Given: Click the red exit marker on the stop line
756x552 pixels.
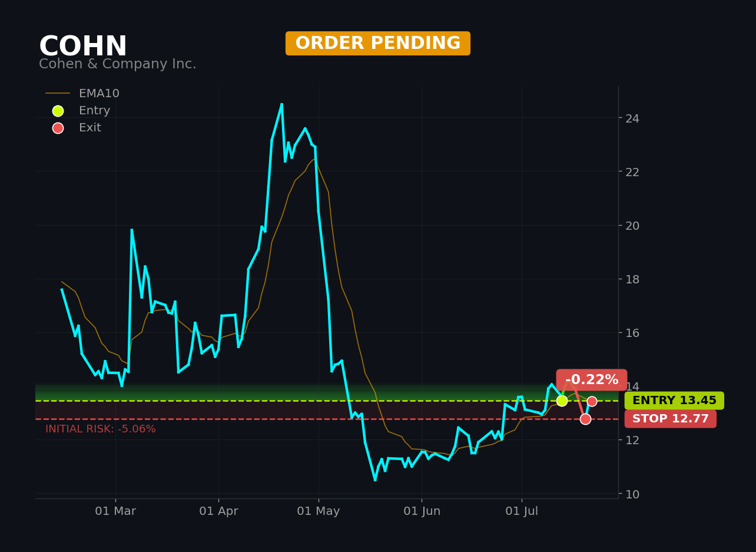Looking at the screenshot, I should coord(585,419).
